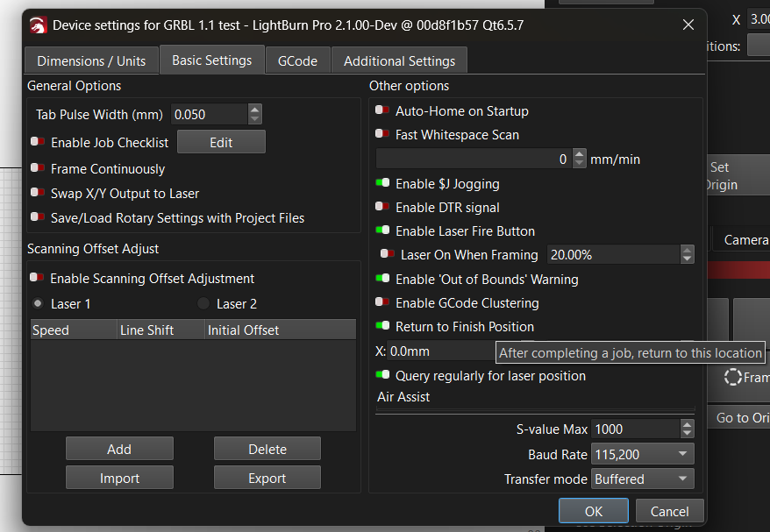Image resolution: width=770 pixels, height=532 pixels.
Task: Close the Device settings dialog
Action: [688, 25]
